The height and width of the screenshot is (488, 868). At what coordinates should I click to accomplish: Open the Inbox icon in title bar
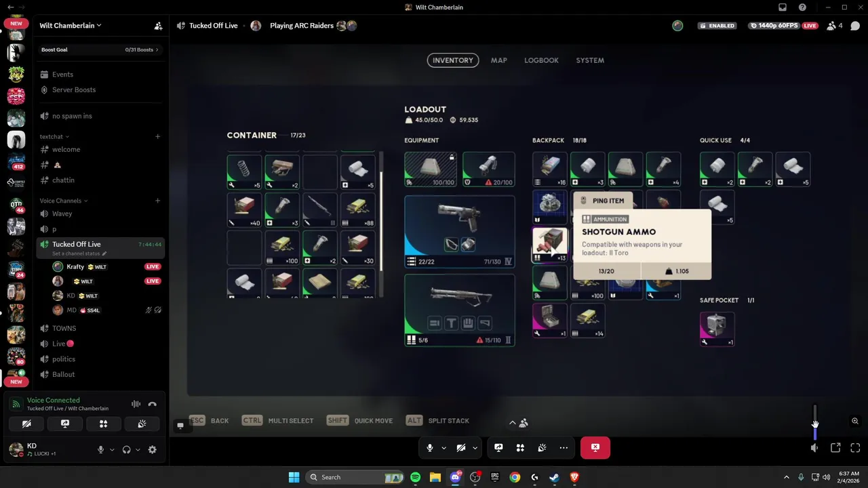[x=783, y=7]
